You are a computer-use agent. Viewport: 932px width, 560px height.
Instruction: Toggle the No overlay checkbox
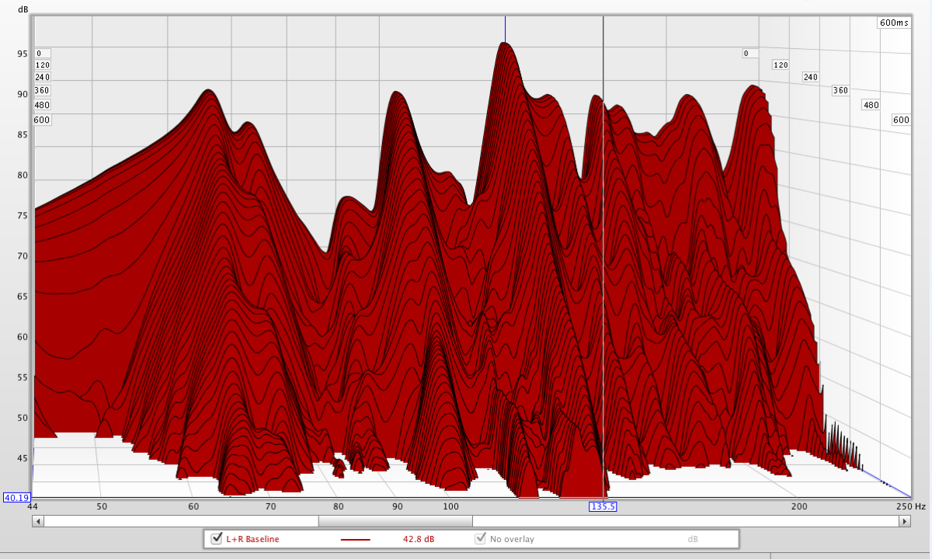[481, 538]
